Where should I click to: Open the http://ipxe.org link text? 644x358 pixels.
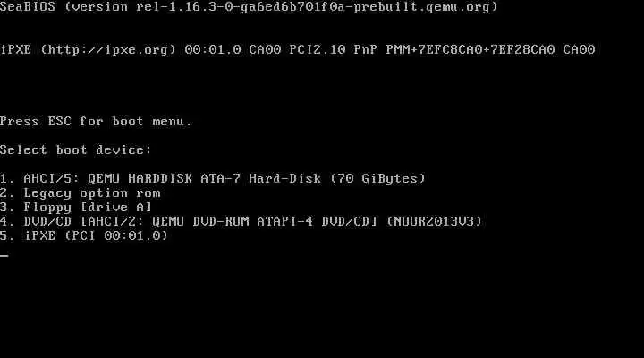108,50
